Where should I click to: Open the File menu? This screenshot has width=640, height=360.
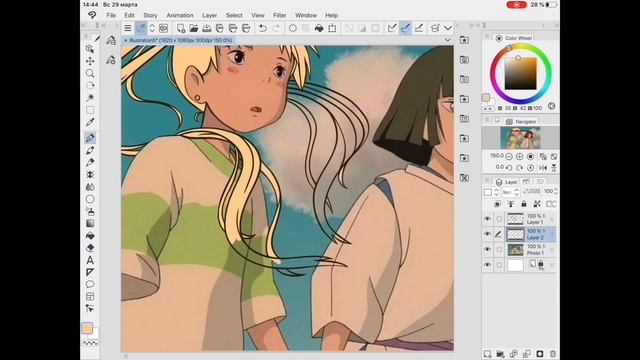click(111, 15)
